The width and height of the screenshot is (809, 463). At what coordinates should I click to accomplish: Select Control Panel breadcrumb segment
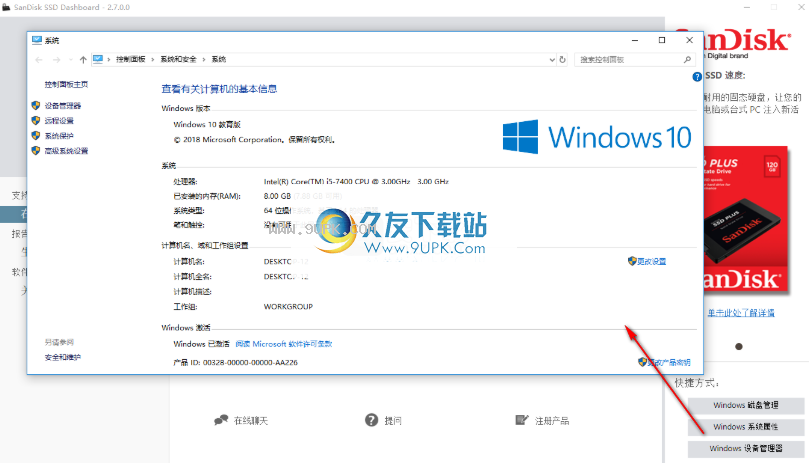(131, 59)
